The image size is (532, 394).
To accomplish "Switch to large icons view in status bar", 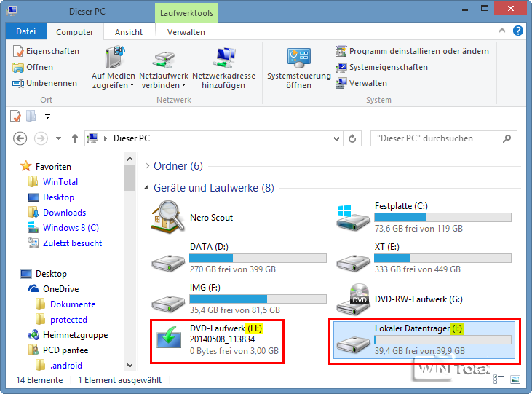I will [515, 379].
